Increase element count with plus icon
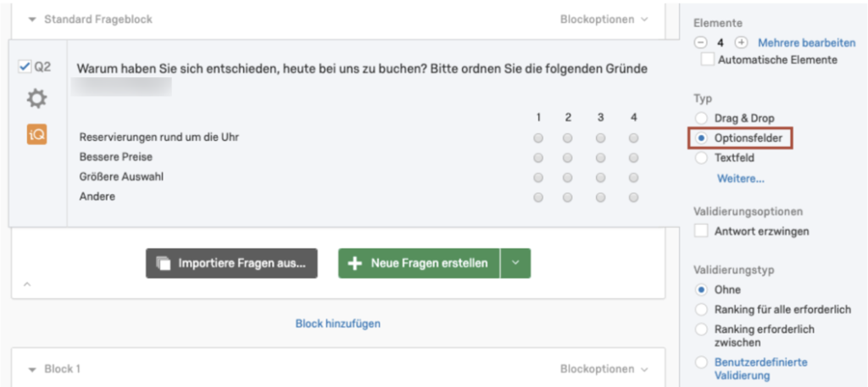 coord(741,42)
